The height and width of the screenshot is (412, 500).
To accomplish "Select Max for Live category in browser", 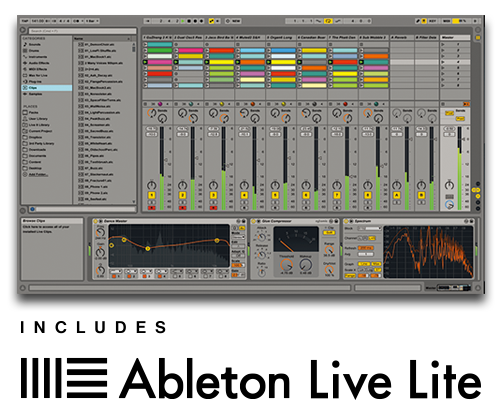I will pos(38,76).
